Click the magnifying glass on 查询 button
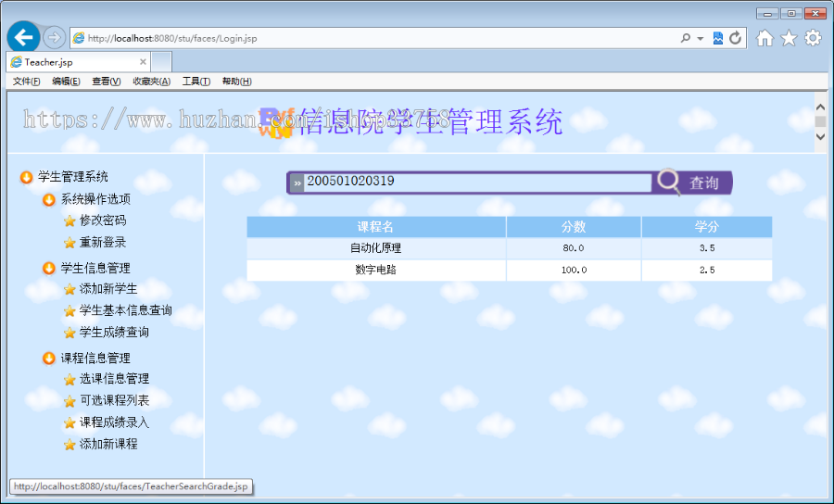The height and width of the screenshot is (504, 834). click(x=668, y=182)
